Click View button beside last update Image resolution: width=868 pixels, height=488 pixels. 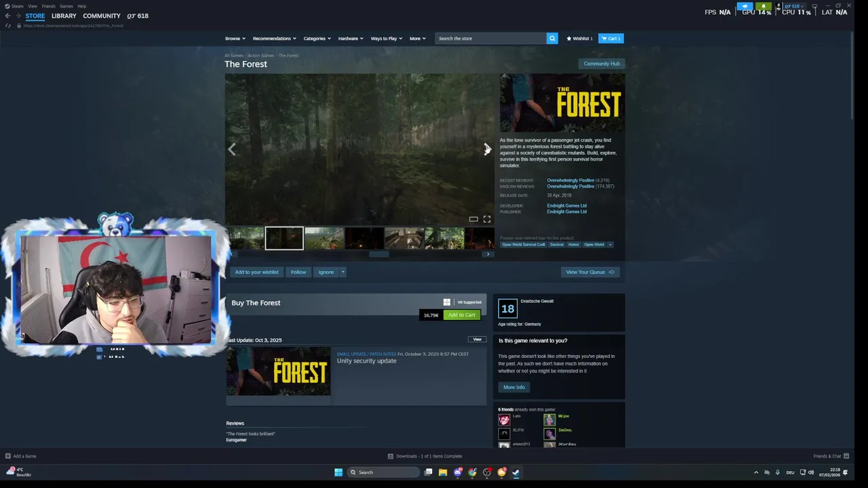(x=477, y=340)
